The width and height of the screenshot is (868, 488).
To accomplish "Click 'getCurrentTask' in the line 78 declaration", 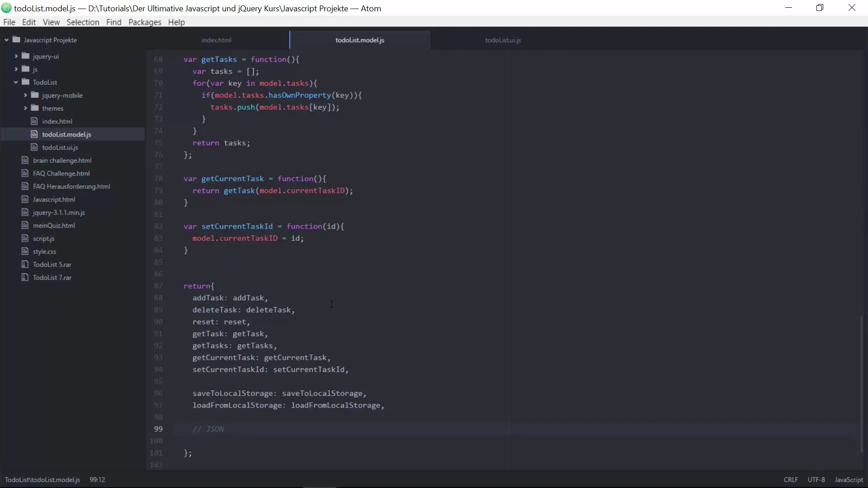I will (232, 178).
